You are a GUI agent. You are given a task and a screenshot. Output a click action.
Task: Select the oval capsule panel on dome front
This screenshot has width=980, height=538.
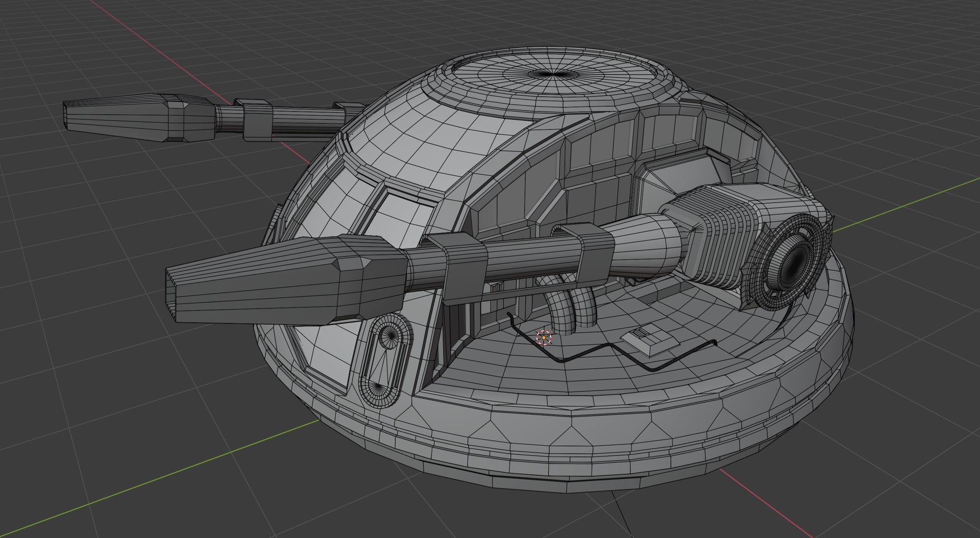385,360
